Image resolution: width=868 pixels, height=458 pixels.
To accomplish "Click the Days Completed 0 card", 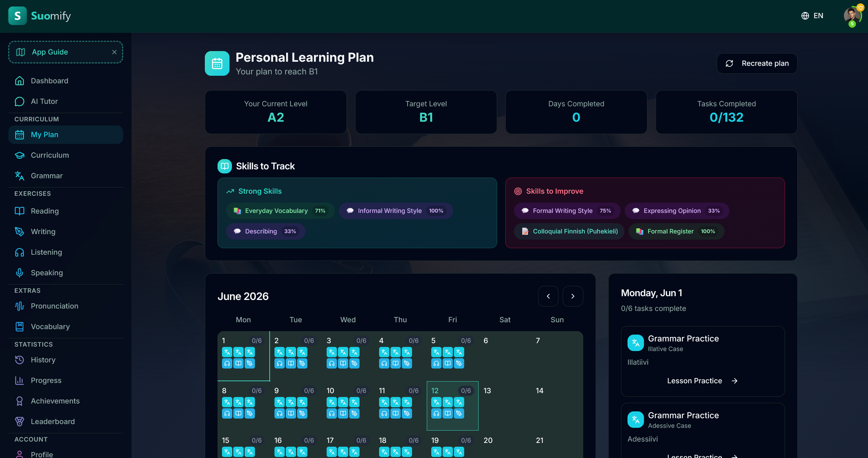I will click(576, 112).
